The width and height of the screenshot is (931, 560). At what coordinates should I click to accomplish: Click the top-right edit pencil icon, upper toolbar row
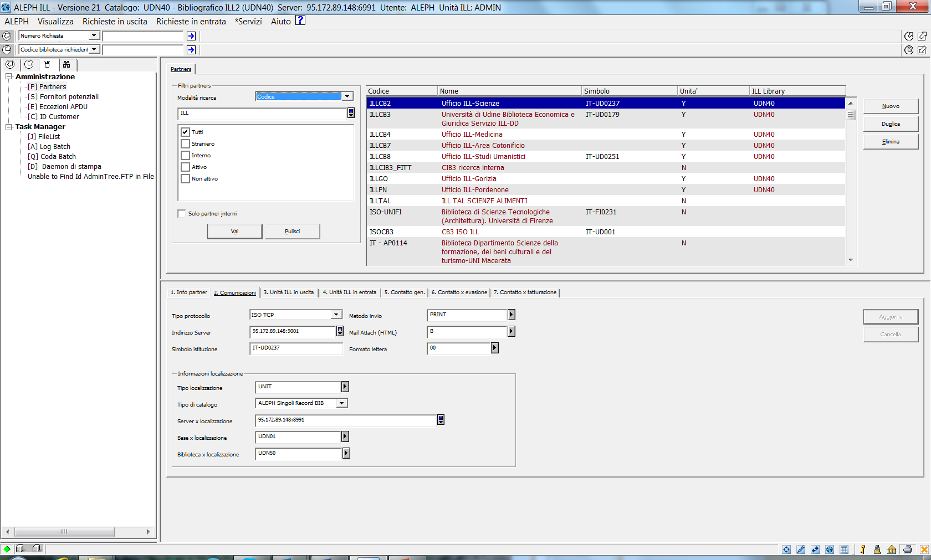tap(922, 36)
